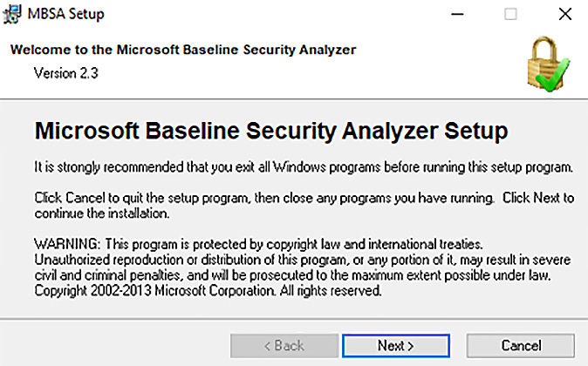
Task: Click the Welcome to Microsoft Baseline header
Action: (x=183, y=50)
